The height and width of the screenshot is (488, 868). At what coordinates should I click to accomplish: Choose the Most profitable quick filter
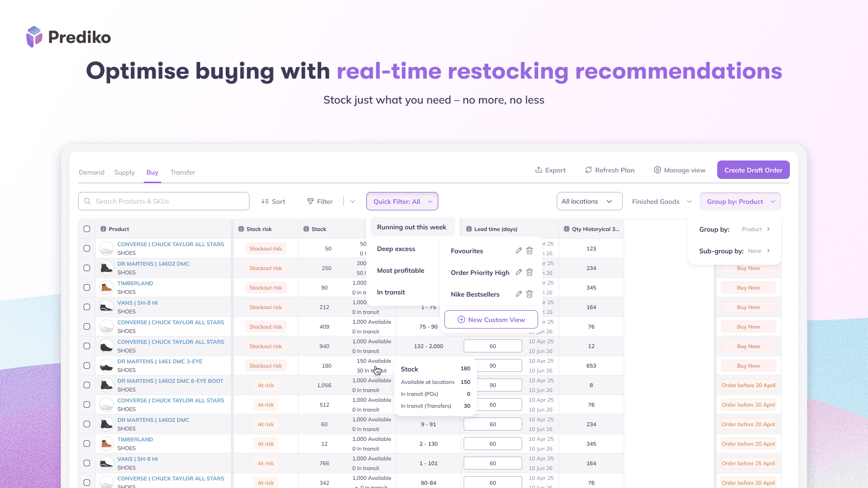401,271
